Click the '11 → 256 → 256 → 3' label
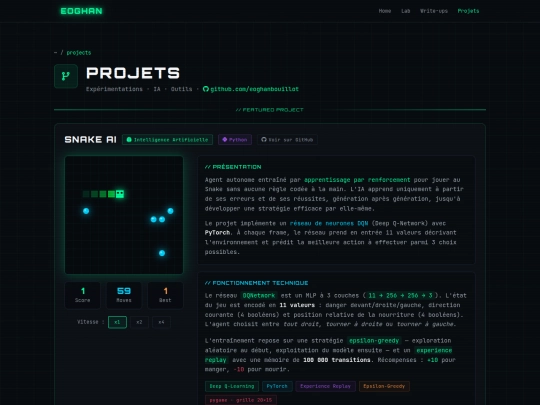Screen dimensions: 540x405 click(400, 295)
